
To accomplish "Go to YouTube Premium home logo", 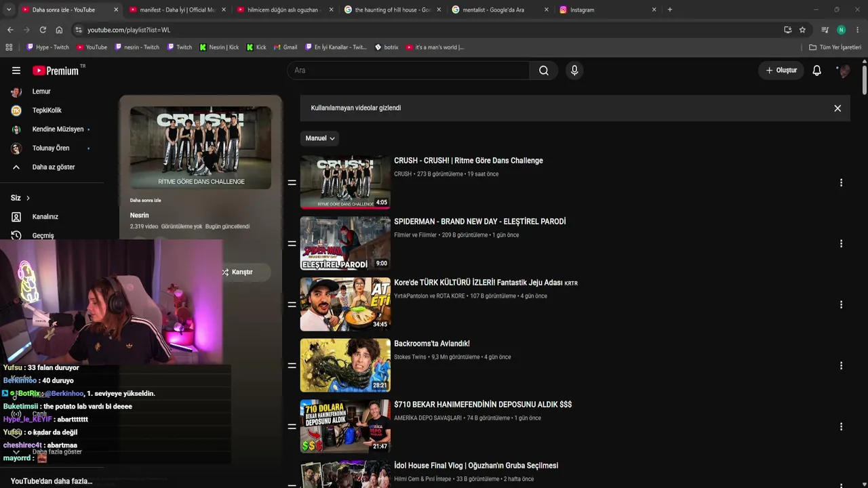I will (56, 70).
